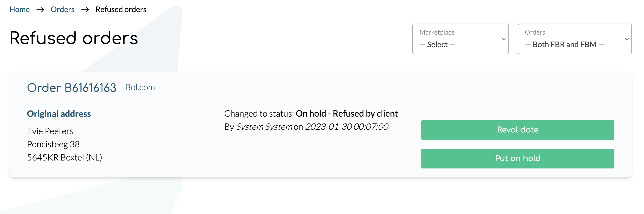
Task: Open the Orders breadcrumb link
Action: coord(63,9)
